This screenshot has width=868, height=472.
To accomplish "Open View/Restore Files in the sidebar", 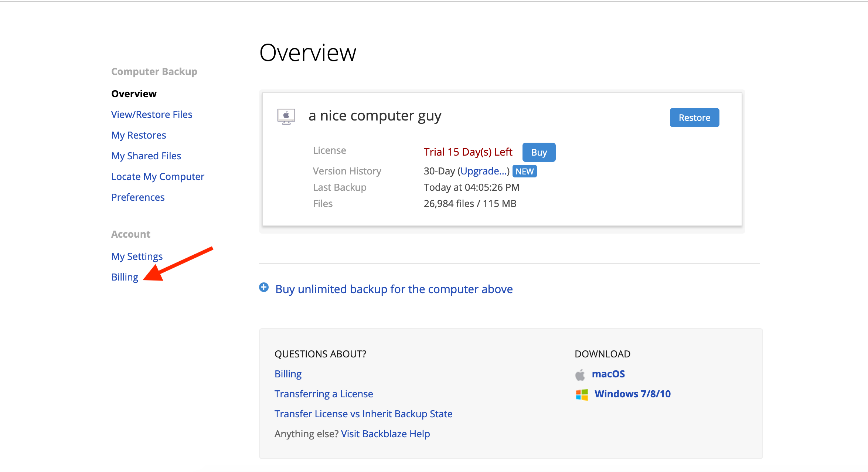I will point(152,115).
